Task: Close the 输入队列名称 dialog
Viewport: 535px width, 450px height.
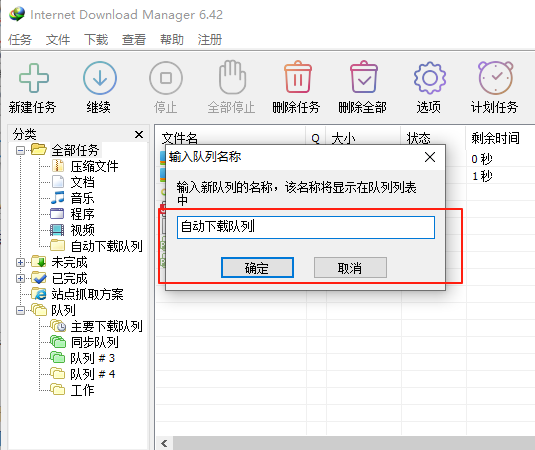Action: click(430, 157)
